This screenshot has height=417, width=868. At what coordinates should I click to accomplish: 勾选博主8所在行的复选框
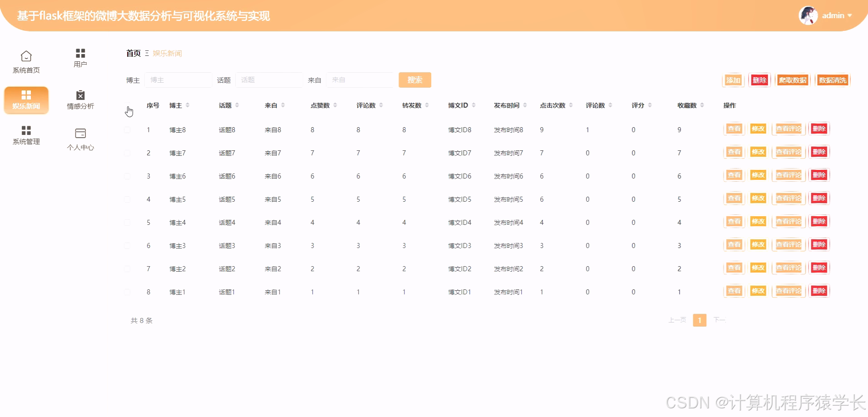pyautogui.click(x=127, y=129)
